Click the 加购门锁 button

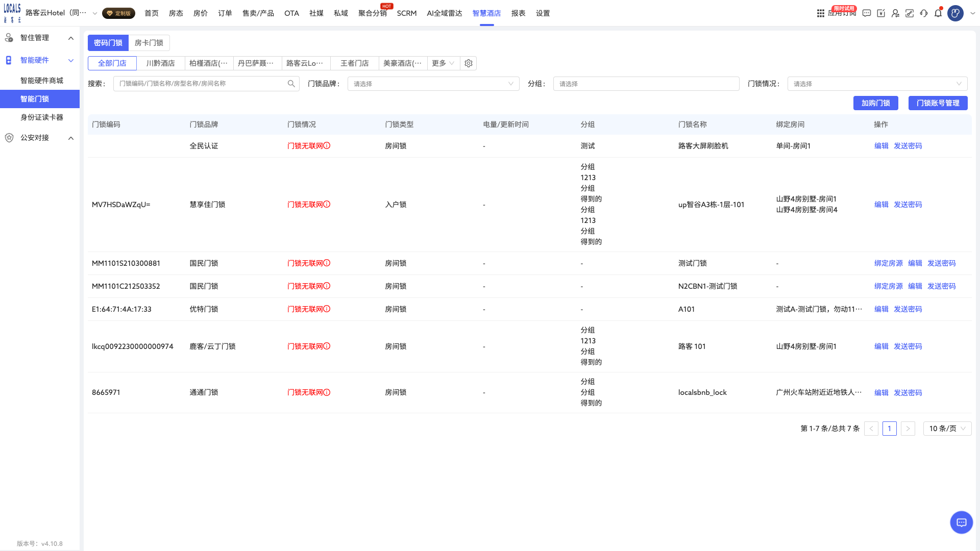[x=876, y=103]
